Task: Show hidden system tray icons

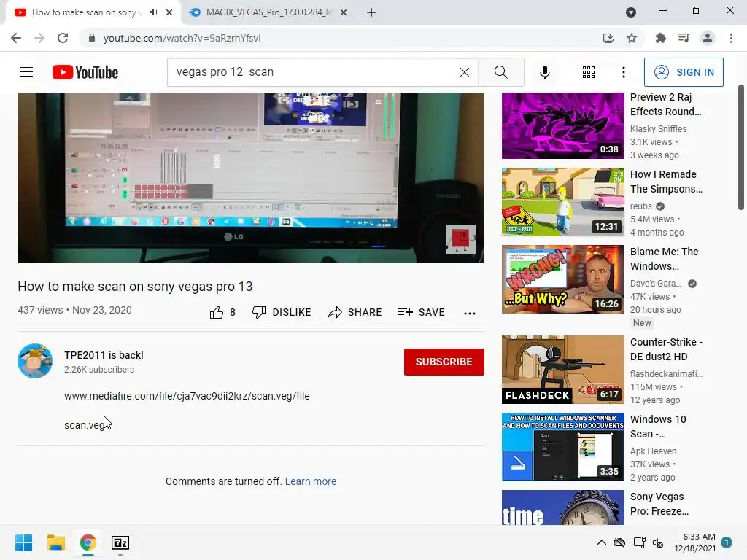Action: [602, 542]
